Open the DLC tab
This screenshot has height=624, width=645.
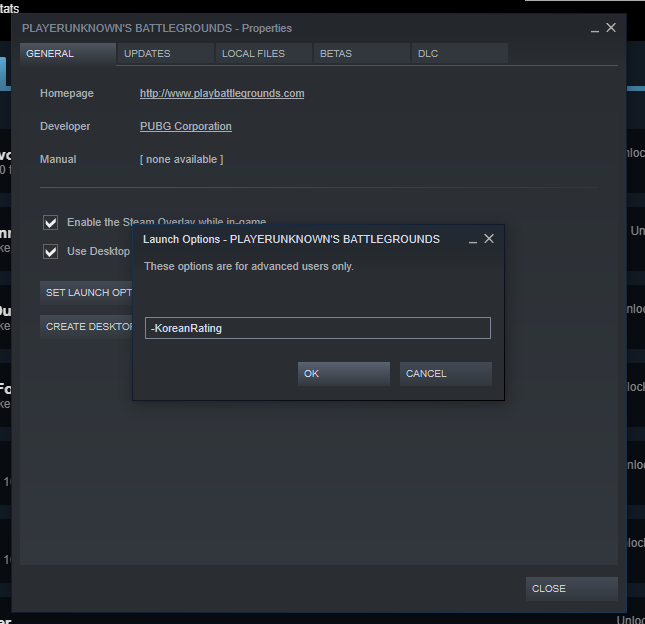[459, 54]
